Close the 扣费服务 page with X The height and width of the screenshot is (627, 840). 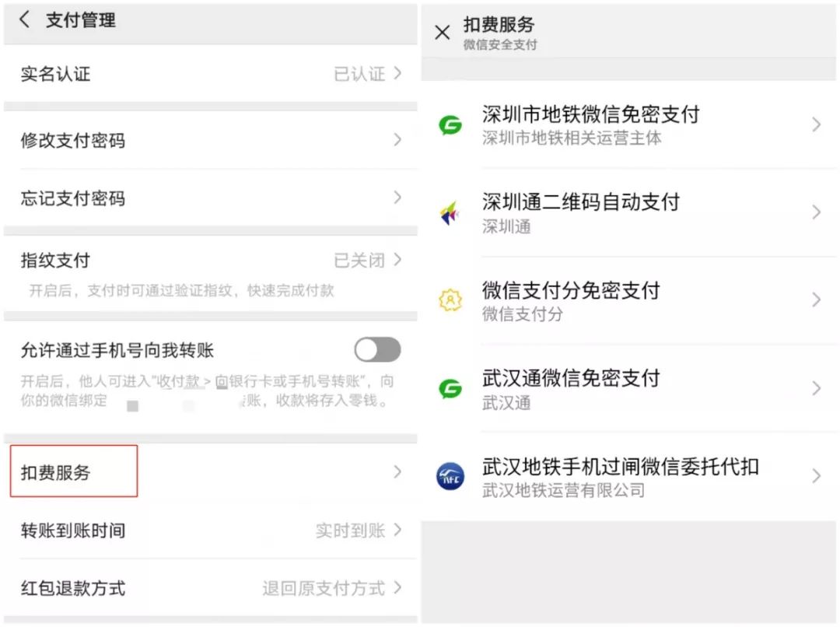(x=443, y=33)
